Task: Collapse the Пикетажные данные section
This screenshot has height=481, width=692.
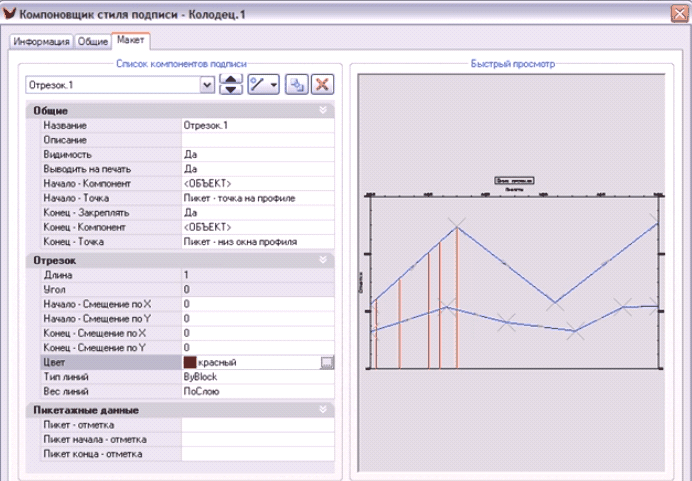Action: 323,410
